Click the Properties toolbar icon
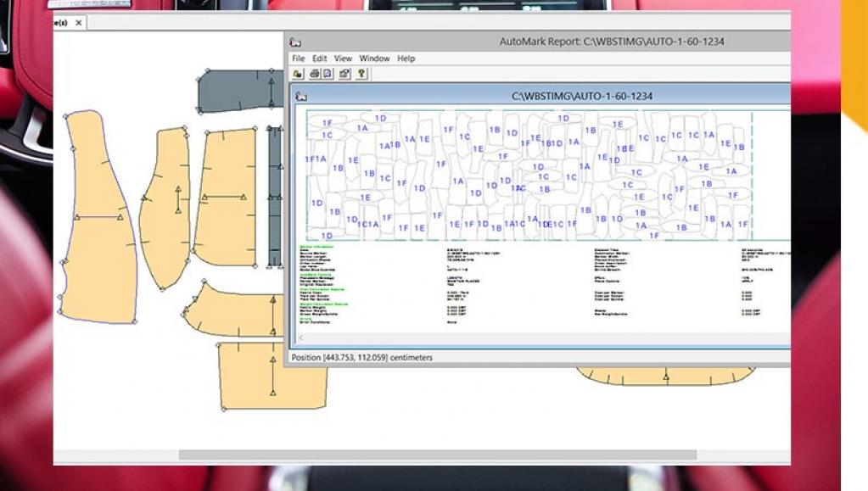Screen dimensions: 868x491 tap(344, 74)
